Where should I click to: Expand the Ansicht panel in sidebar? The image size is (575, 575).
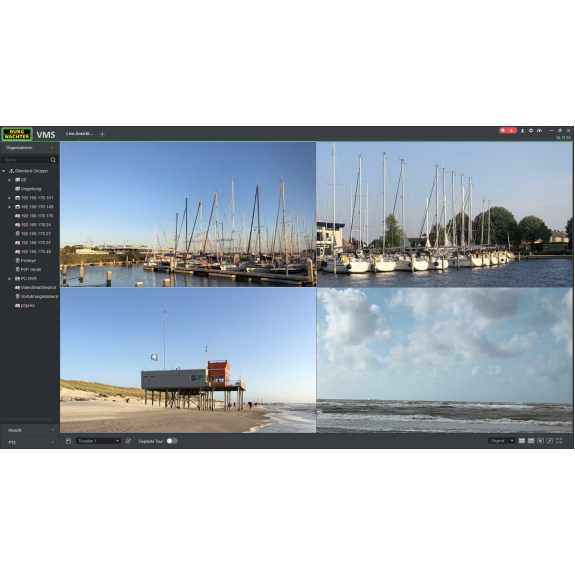coord(30,430)
